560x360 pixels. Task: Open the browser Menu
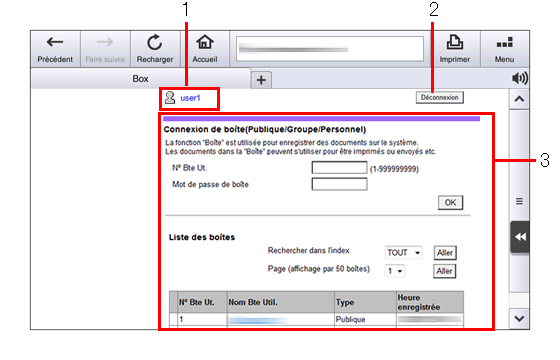tap(505, 49)
